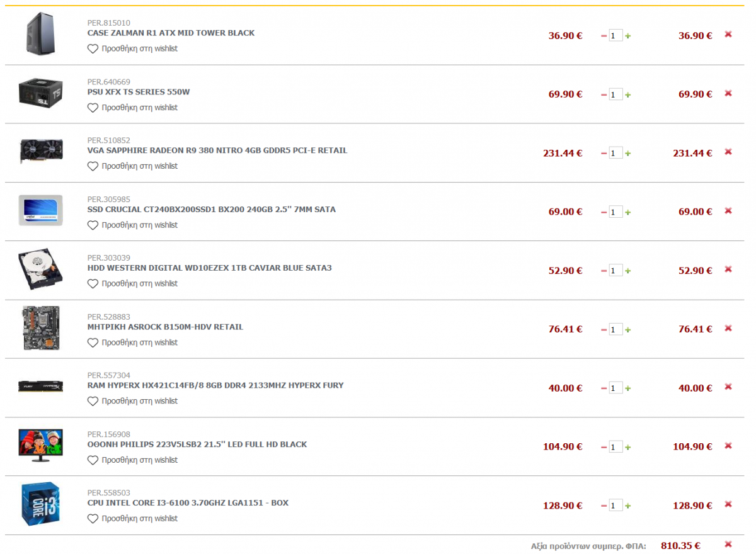756x554 pixels.
Task: Increase PHILIPS 223V5LSB2 monitor quantity
Action: [627, 447]
